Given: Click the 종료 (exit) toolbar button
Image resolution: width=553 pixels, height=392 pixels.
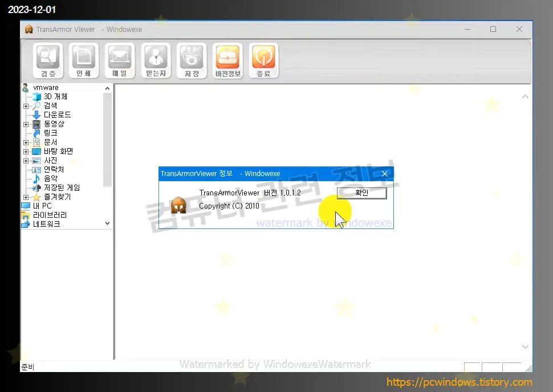Looking at the screenshot, I should (x=263, y=60).
